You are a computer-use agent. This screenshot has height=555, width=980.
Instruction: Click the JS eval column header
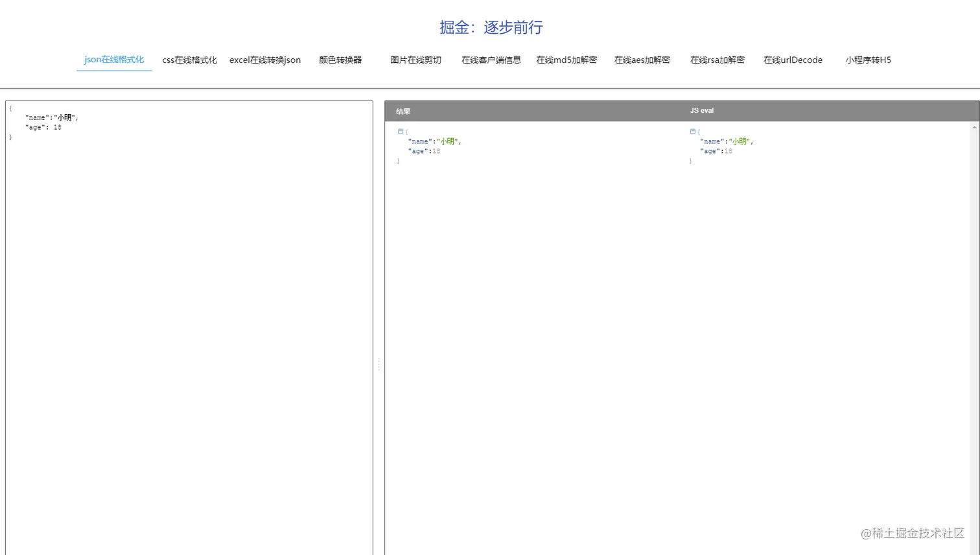click(x=702, y=111)
